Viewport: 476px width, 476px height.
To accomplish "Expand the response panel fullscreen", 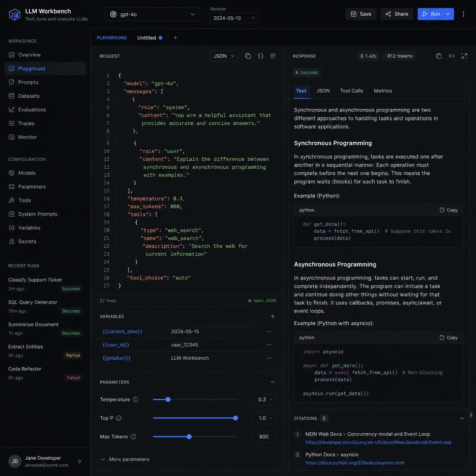I will 464,56.
